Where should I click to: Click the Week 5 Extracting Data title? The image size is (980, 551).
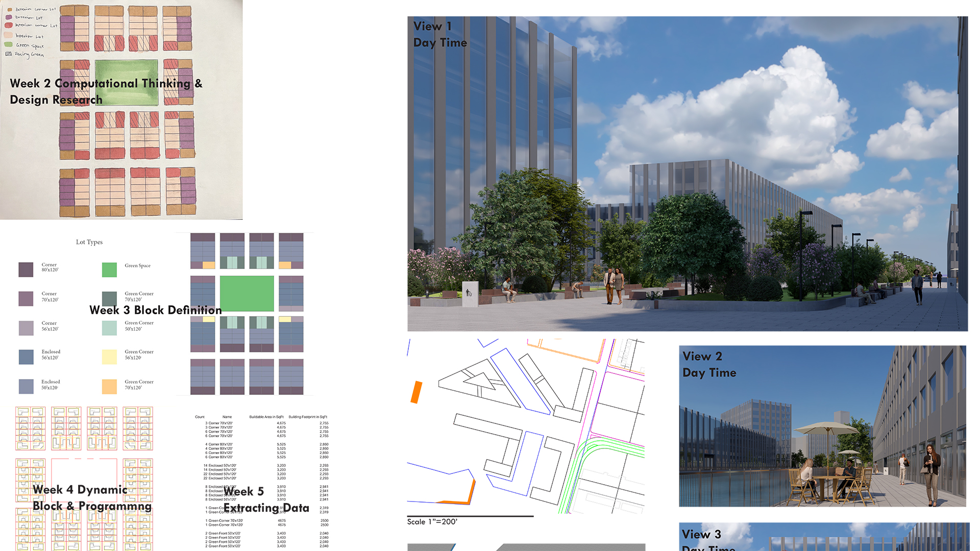(x=266, y=500)
